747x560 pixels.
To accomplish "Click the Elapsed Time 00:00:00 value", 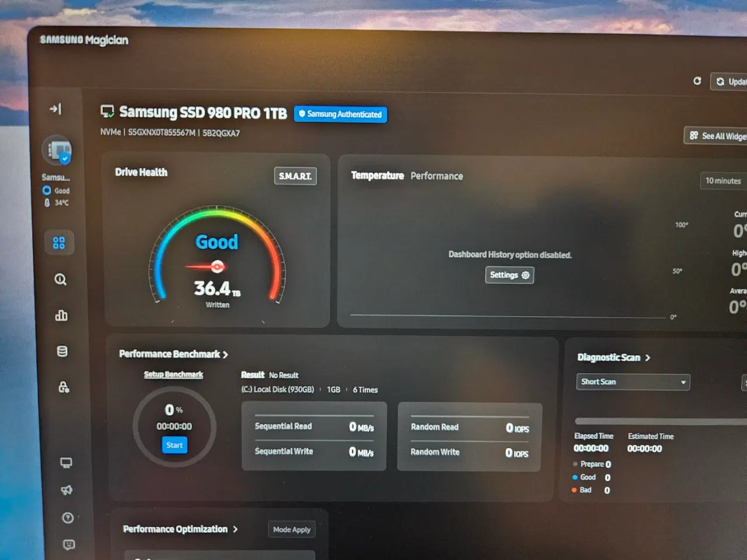I will (x=591, y=449).
